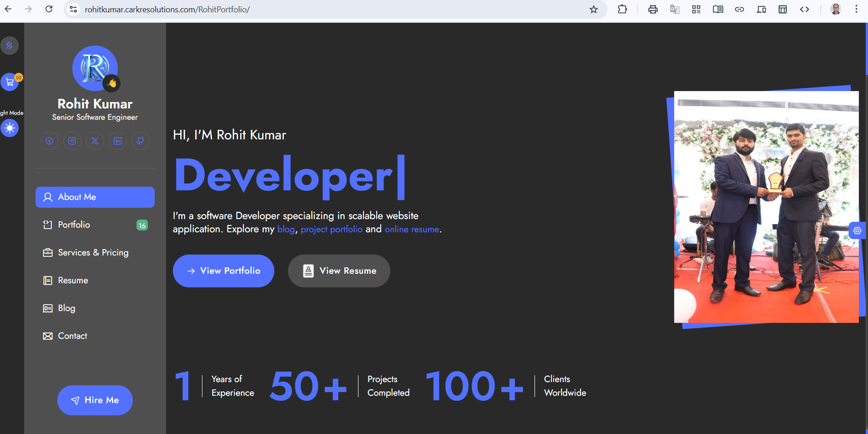
Task: Click the View Portfolio button
Action: [223, 271]
